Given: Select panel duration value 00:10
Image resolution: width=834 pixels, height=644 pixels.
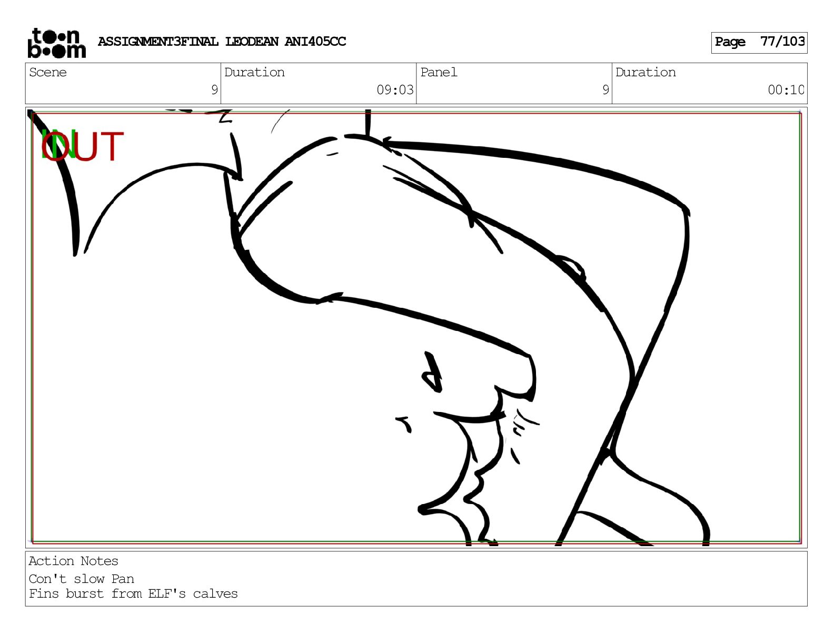Looking at the screenshot, I should (786, 90).
